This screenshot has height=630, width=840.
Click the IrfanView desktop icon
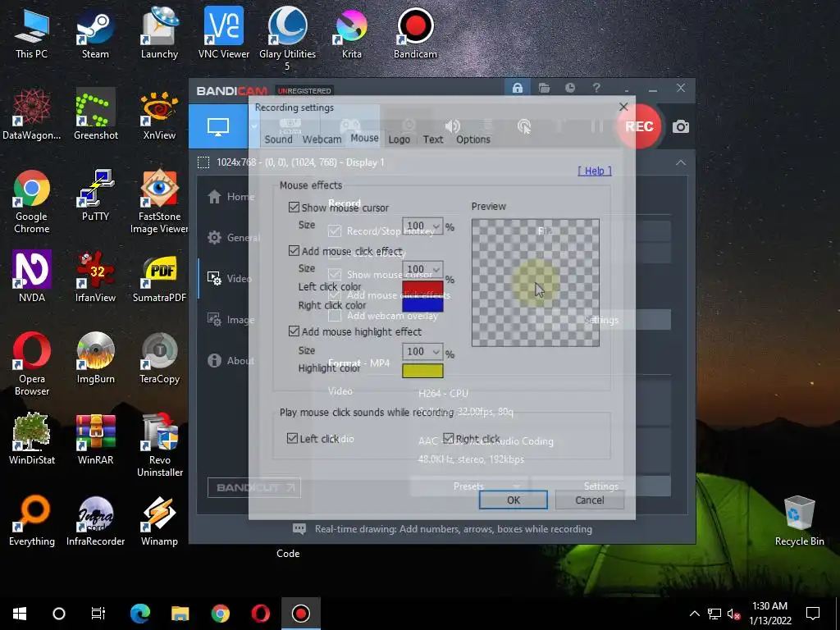pos(95,276)
